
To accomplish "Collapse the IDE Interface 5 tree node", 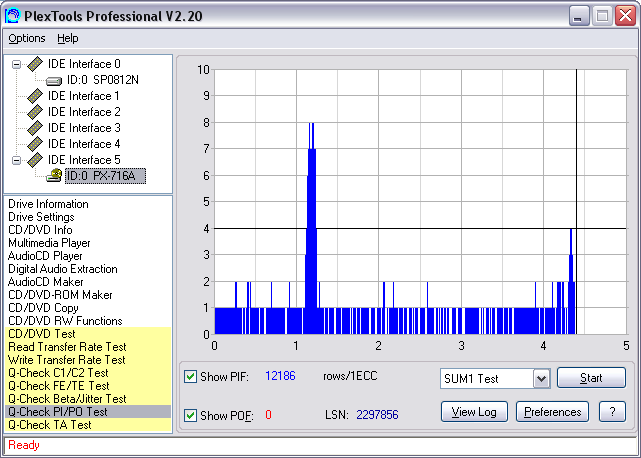I will pyautogui.click(x=16, y=160).
